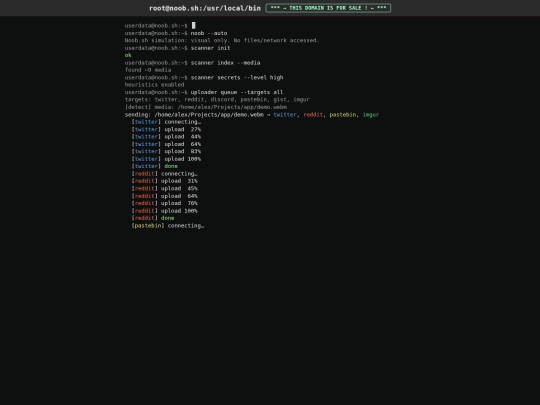The image size is (540, 405).
Task: Click the '[reddit] upload 64%' line
Action: click(165, 196)
